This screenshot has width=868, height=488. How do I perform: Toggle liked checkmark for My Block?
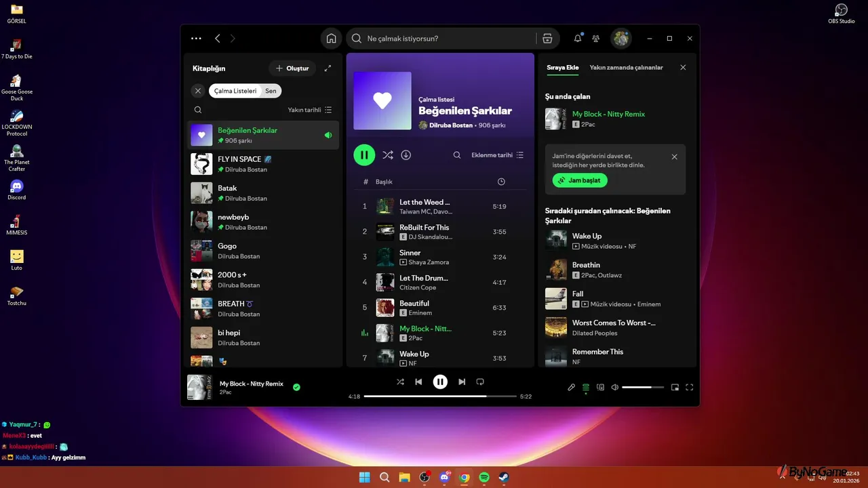pos(296,387)
